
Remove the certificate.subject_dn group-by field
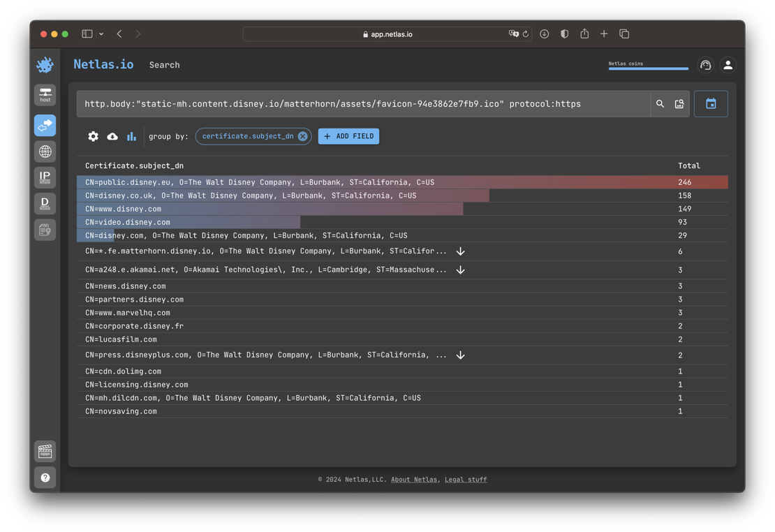tap(302, 136)
